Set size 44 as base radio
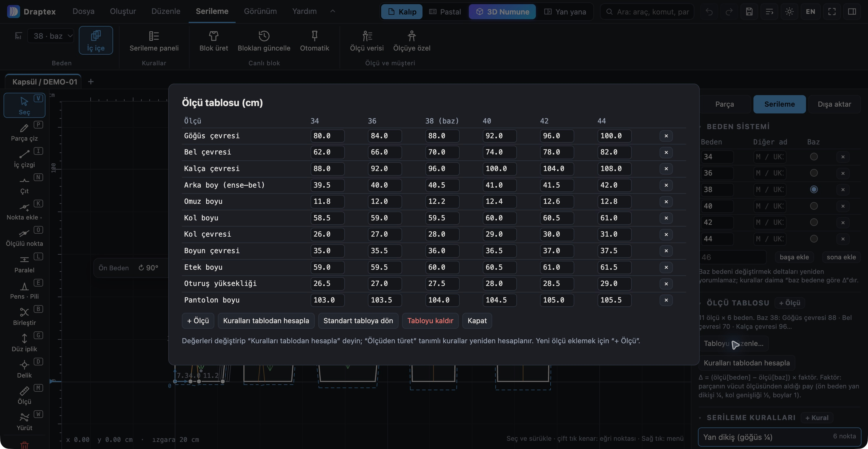The image size is (868, 449). [813, 239]
